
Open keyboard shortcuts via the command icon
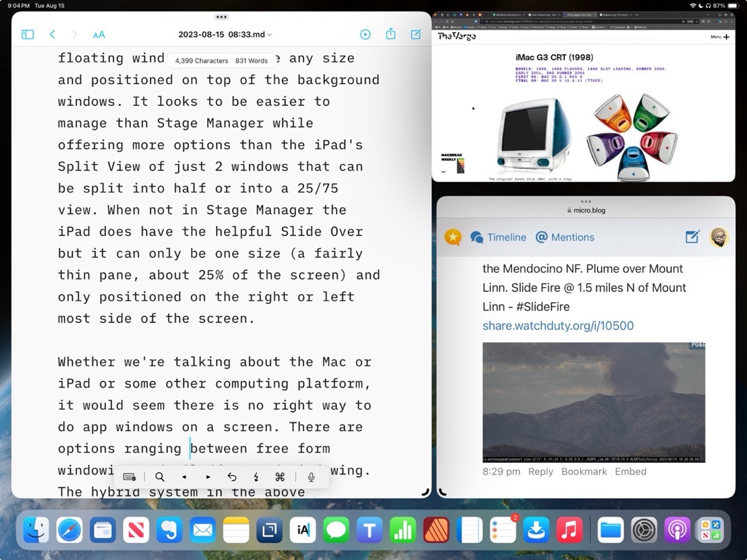[x=280, y=477]
